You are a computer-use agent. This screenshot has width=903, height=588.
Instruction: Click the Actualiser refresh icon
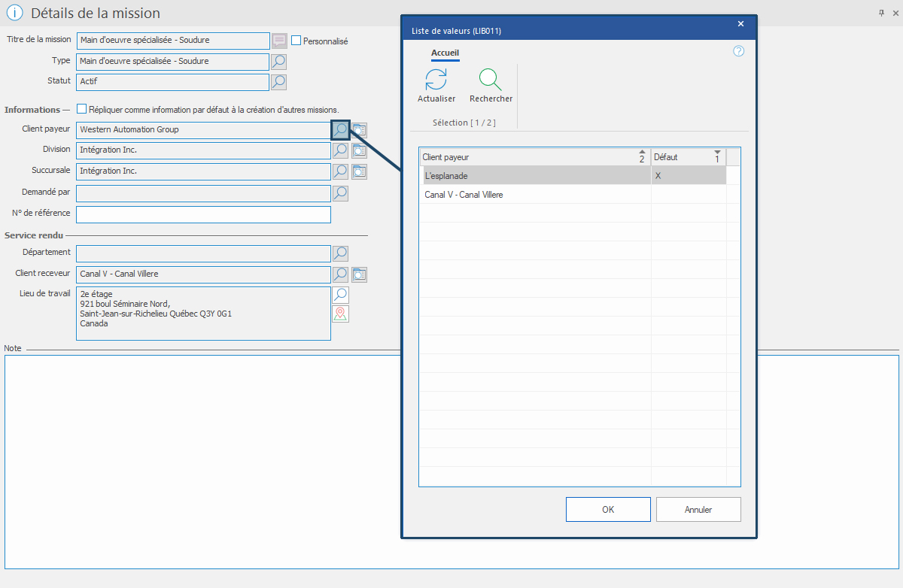[436, 80]
